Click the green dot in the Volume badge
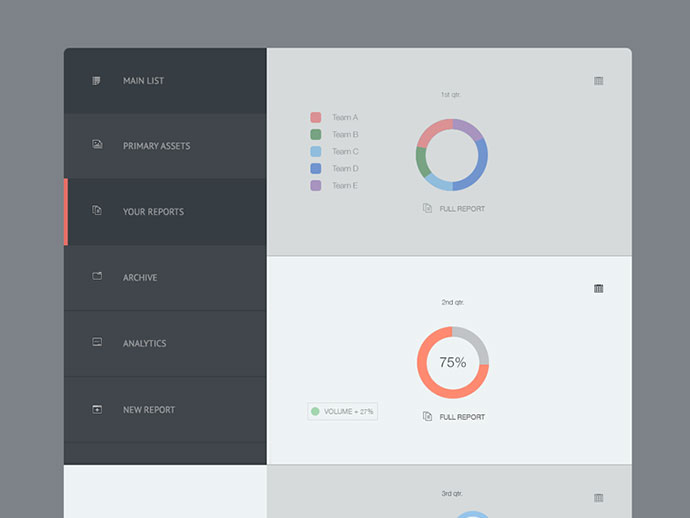Screen dimensions: 690x518 pyautogui.click(x=315, y=411)
